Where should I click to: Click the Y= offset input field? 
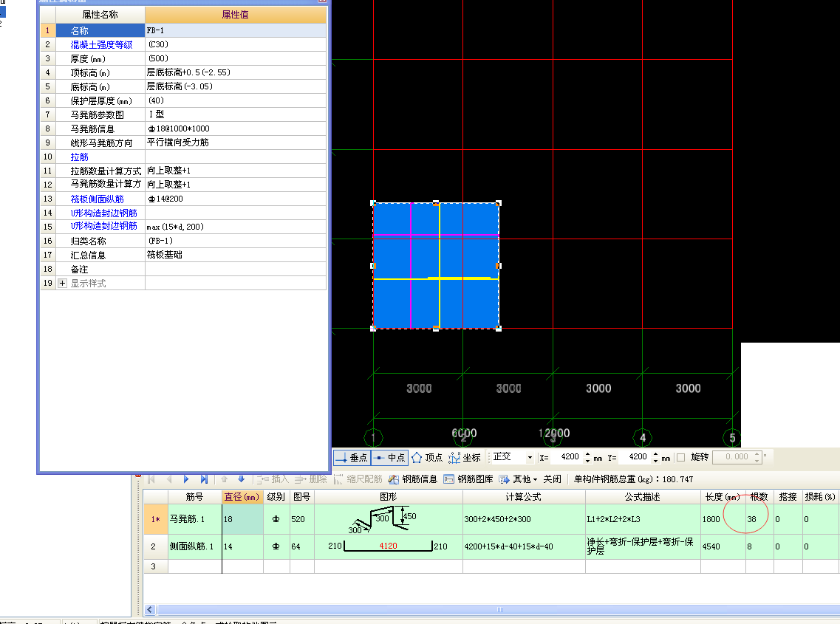(635, 457)
